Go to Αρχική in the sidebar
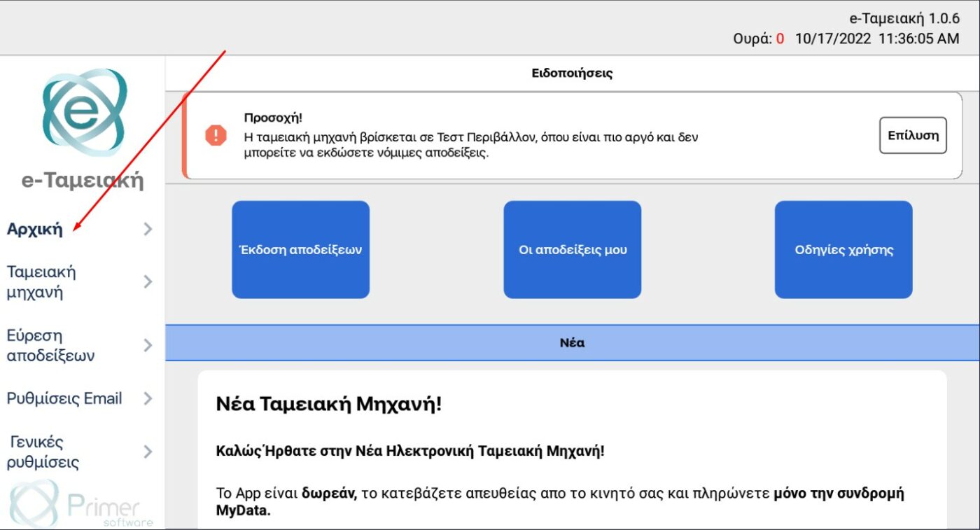The image size is (980, 530). tap(35, 229)
